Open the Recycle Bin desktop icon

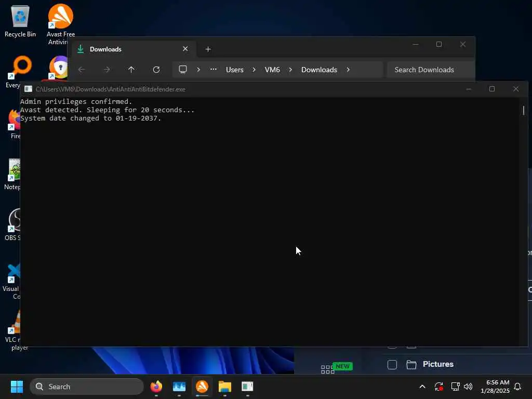pos(20,21)
